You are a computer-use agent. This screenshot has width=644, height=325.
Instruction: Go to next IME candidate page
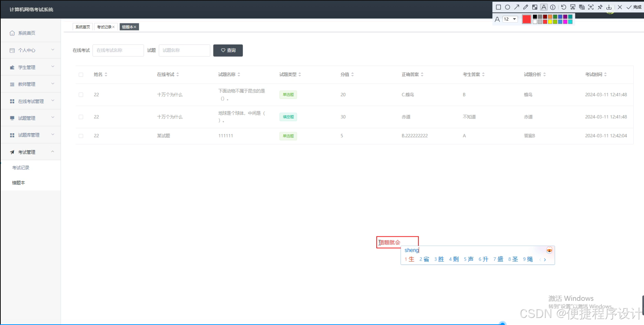(x=545, y=260)
